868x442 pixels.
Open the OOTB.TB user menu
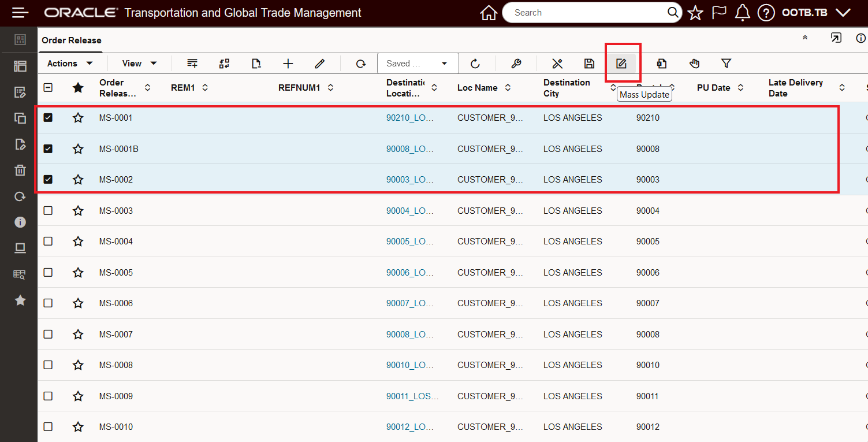tap(816, 13)
